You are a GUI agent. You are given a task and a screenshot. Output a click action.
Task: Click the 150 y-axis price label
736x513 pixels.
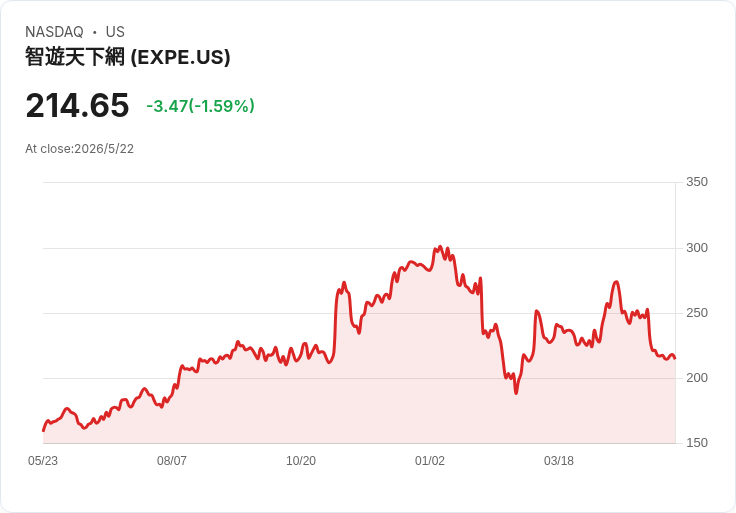coord(697,443)
